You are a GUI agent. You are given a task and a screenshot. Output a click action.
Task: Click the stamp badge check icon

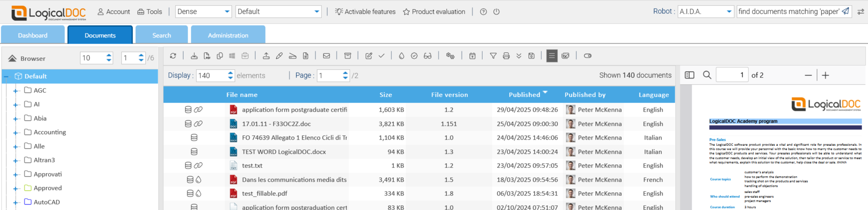click(x=414, y=56)
